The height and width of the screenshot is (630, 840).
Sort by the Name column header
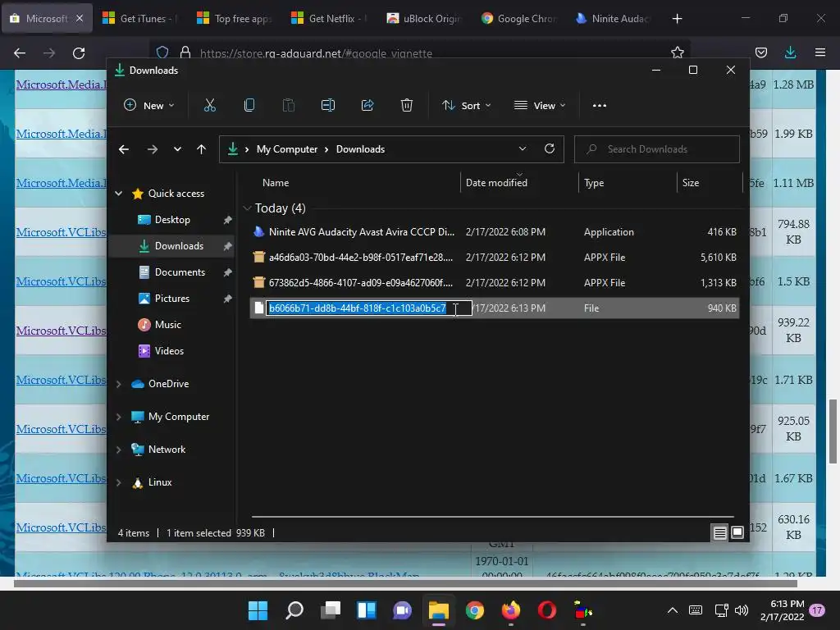(276, 183)
